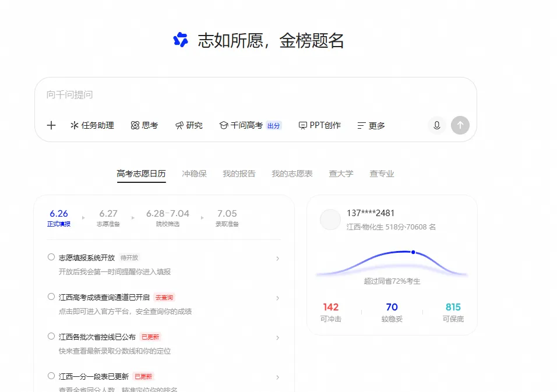Screen dimensions: 557x392
Task: Click 开放后我会第一时间提醒你进入填报 description
Action: pos(115,272)
